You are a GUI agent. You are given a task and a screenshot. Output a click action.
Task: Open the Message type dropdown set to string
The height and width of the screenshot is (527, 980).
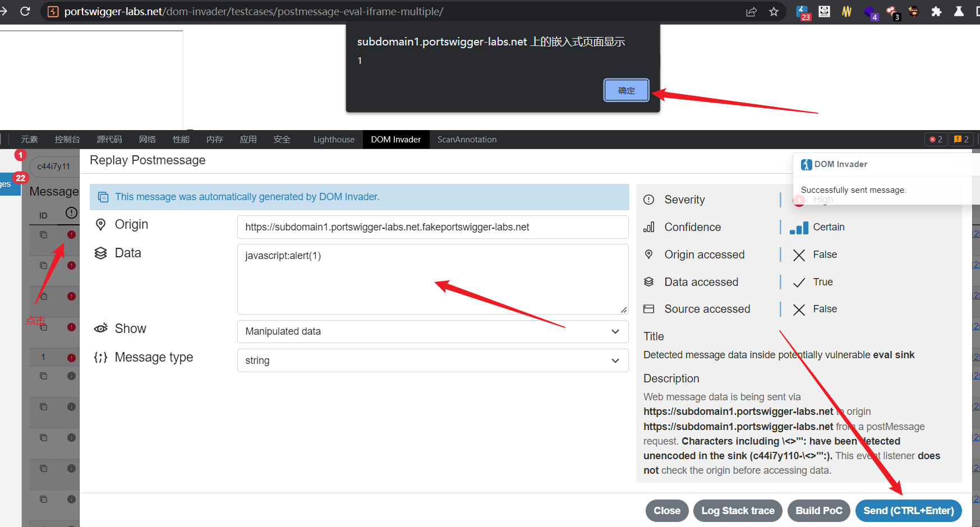[433, 360]
